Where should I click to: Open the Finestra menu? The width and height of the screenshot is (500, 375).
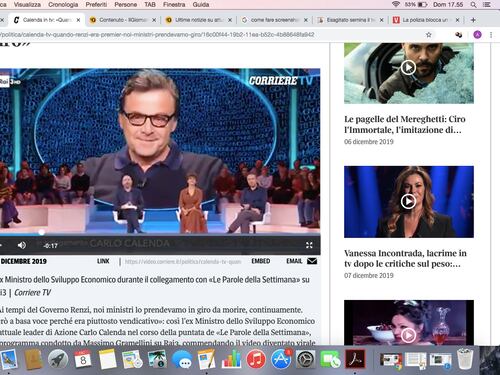click(x=174, y=5)
